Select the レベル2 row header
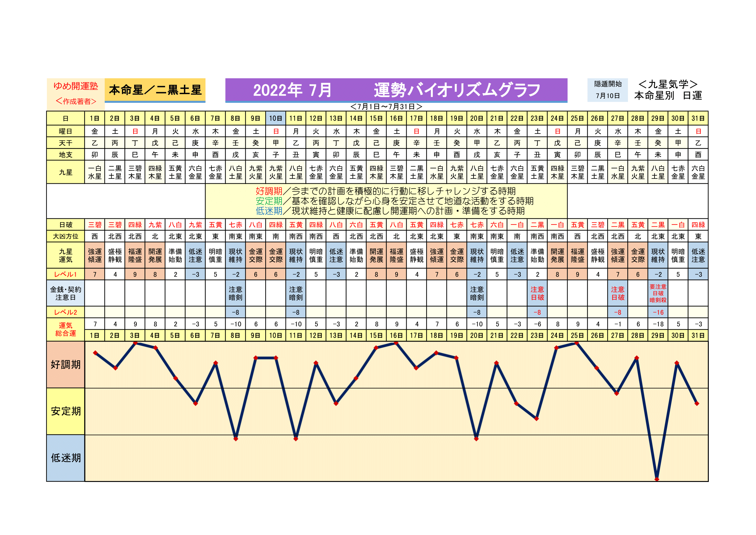The height and width of the screenshot is (535, 756). (x=66, y=312)
